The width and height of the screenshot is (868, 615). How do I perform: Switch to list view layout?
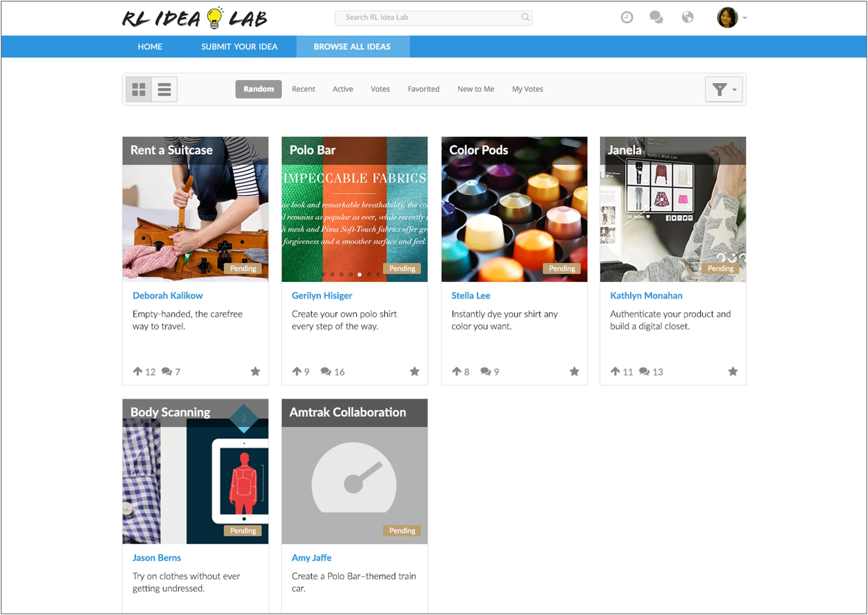[164, 89]
